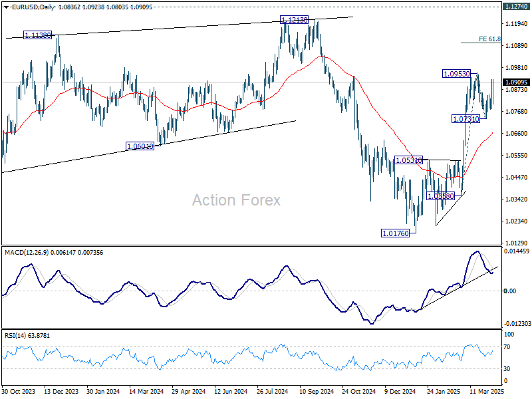Select the 1.06600 price axis value

tap(517, 134)
